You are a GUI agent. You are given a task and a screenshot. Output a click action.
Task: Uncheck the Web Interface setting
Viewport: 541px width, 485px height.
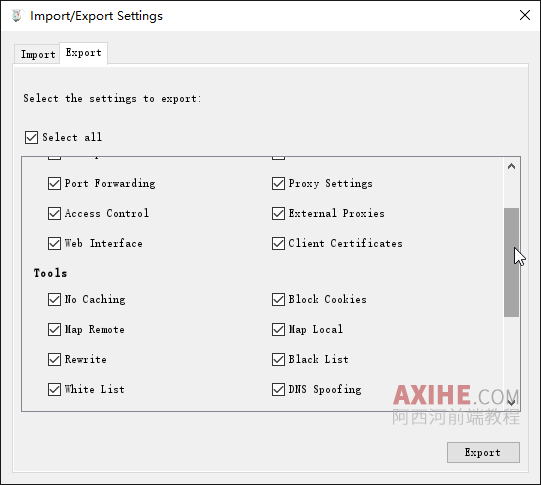55,244
